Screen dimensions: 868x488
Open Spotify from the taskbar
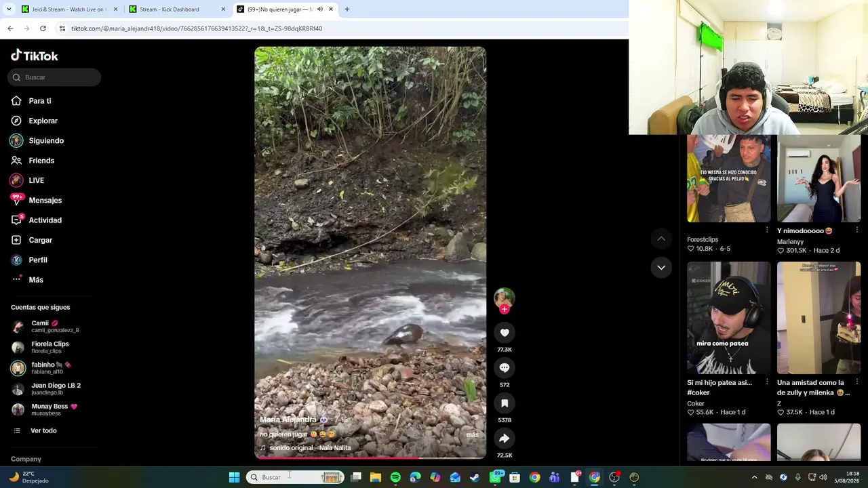tap(395, 477)
